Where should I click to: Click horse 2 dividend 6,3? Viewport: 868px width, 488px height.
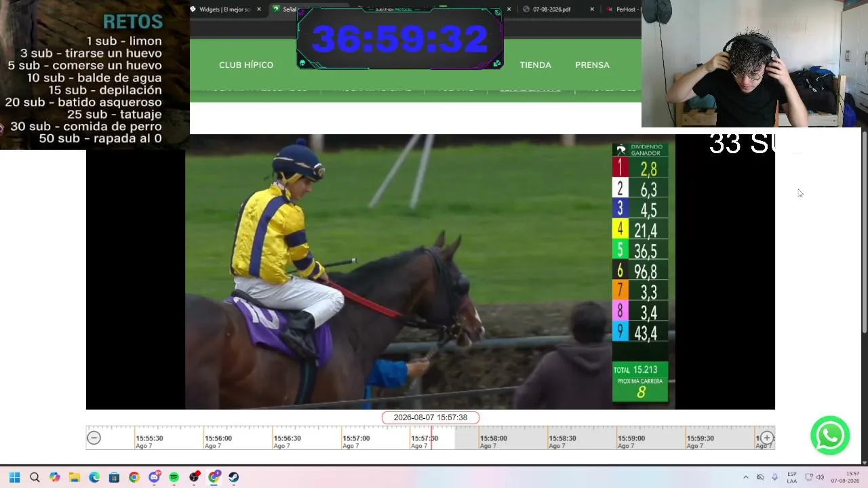click(x=640, y=189)
